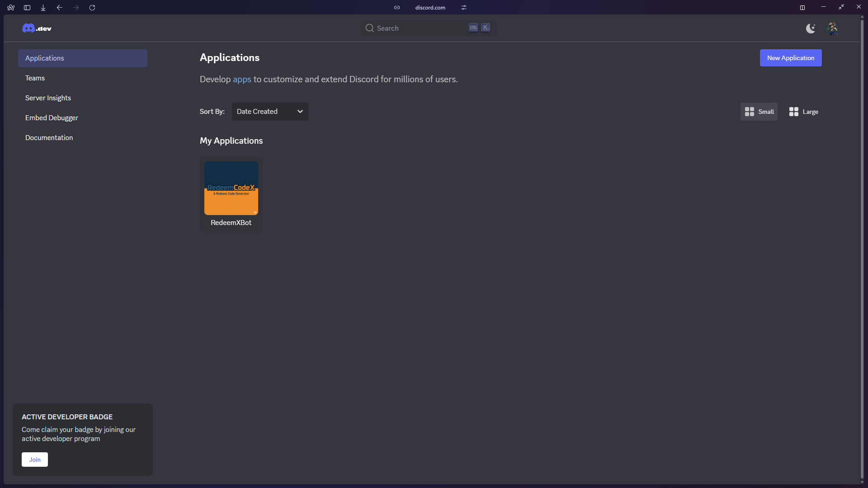Toggle the browser sidebar panel icon
This screenshot has height=488, width=868.
[x=27, y=8]
